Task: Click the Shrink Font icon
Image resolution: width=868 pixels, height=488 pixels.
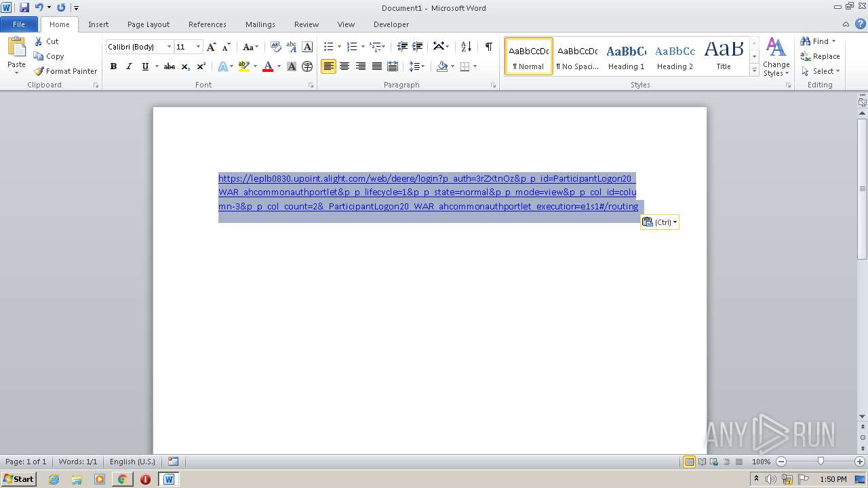Action: click(x=226, y=47)
